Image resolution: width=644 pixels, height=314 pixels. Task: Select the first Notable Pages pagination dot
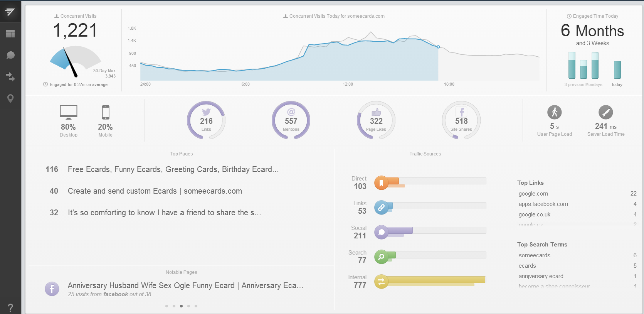click(x=166, y=306)
